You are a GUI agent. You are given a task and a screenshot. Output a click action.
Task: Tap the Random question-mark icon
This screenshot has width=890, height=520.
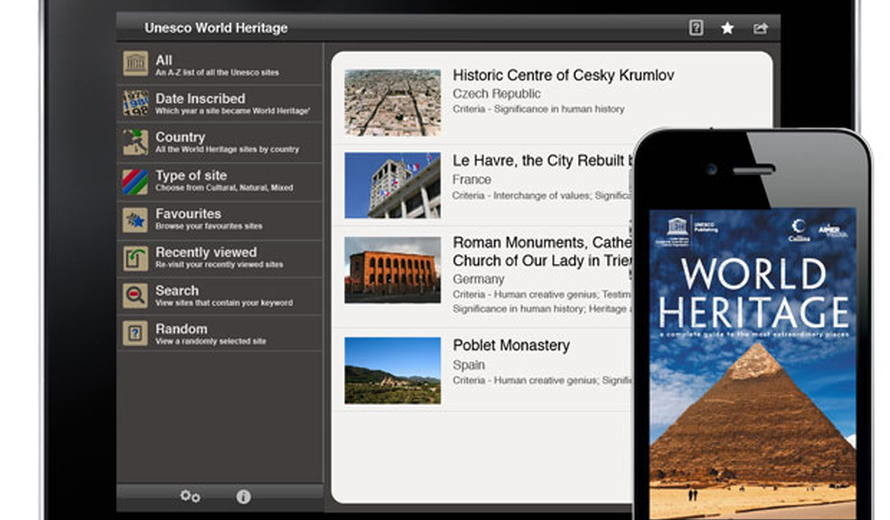click(135, 334)
